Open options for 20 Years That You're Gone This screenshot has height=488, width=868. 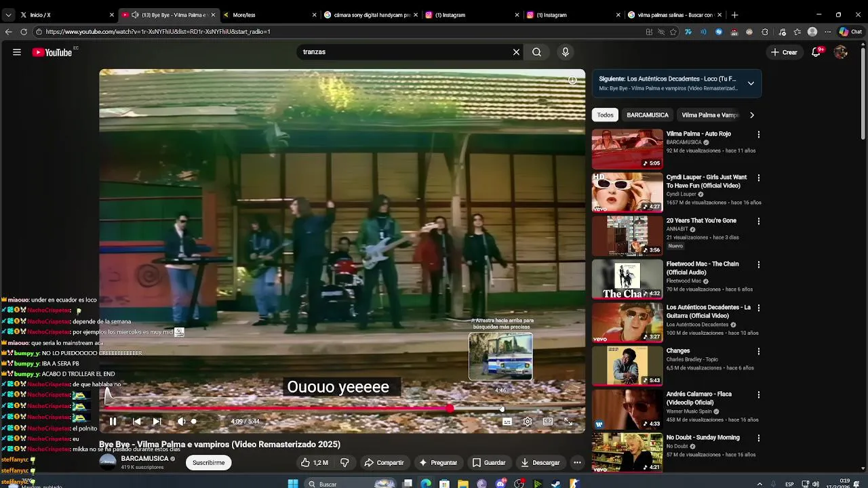(x=759, y=222)
